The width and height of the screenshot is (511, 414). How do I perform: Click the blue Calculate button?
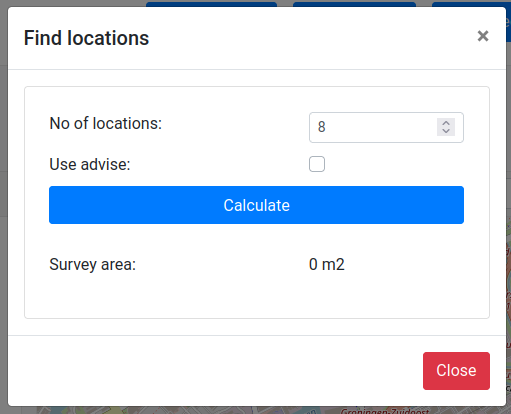256,205
